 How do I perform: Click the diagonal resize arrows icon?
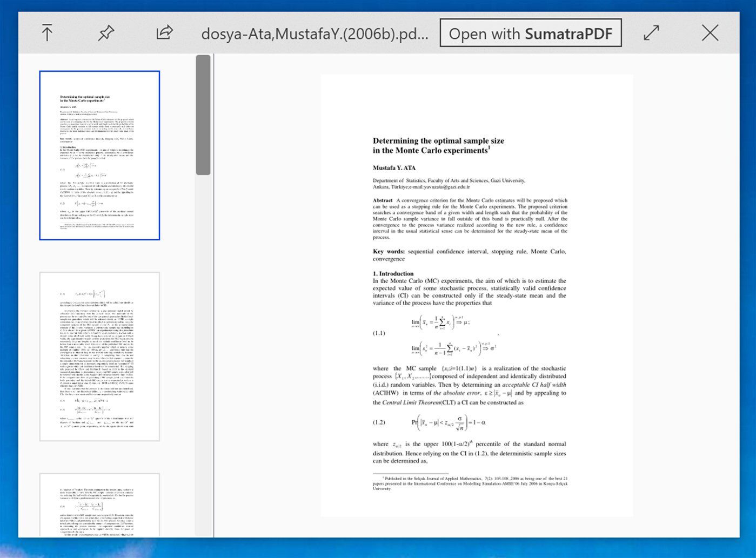coord(651,32)
